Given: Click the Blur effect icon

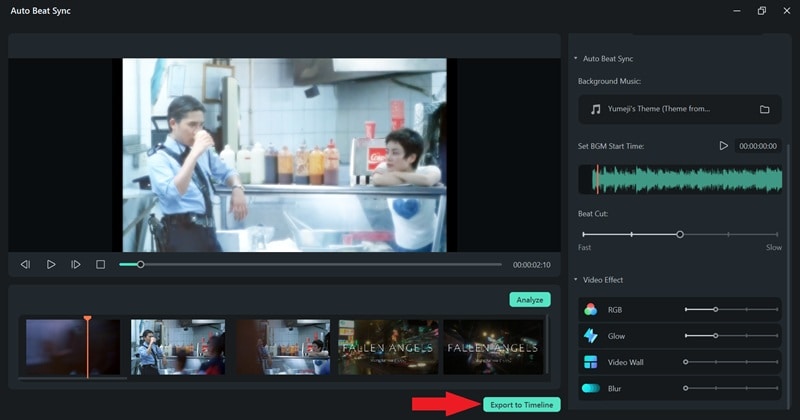Looking at the screenshot, I should pos(590,388).
